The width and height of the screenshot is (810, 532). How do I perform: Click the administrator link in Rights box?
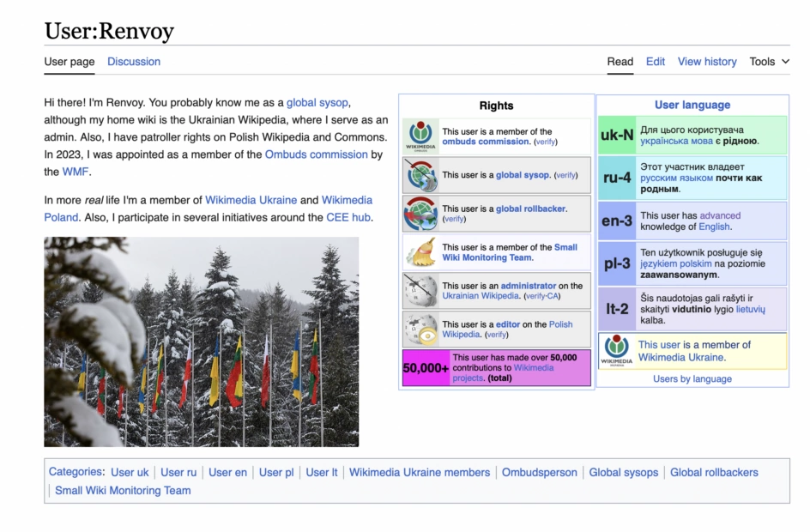point(529,286)
